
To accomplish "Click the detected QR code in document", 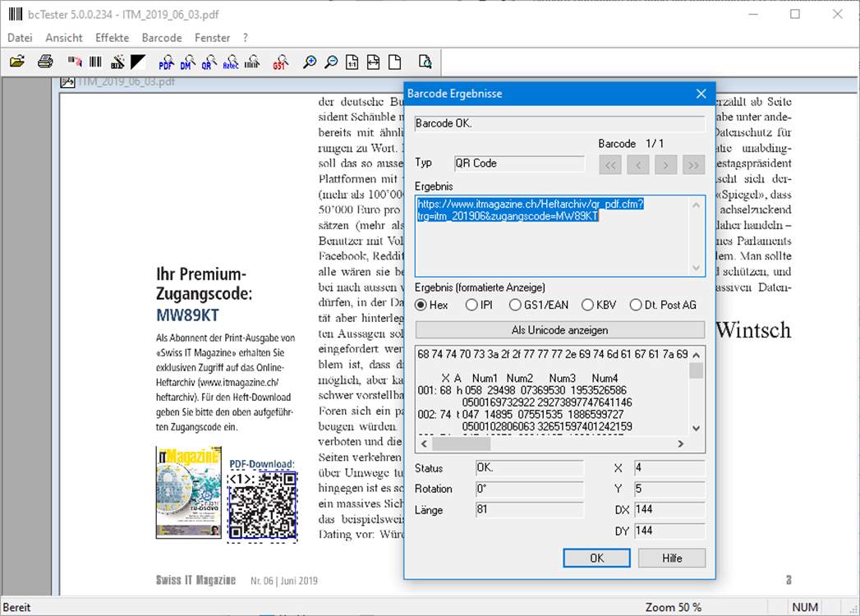I will pos(263,507).
